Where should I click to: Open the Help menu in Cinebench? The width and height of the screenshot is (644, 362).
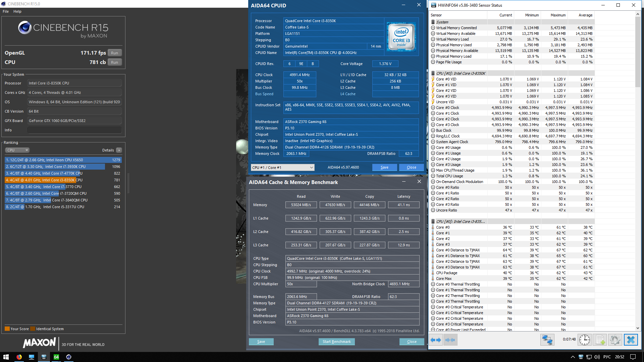(x=17, y=11)
